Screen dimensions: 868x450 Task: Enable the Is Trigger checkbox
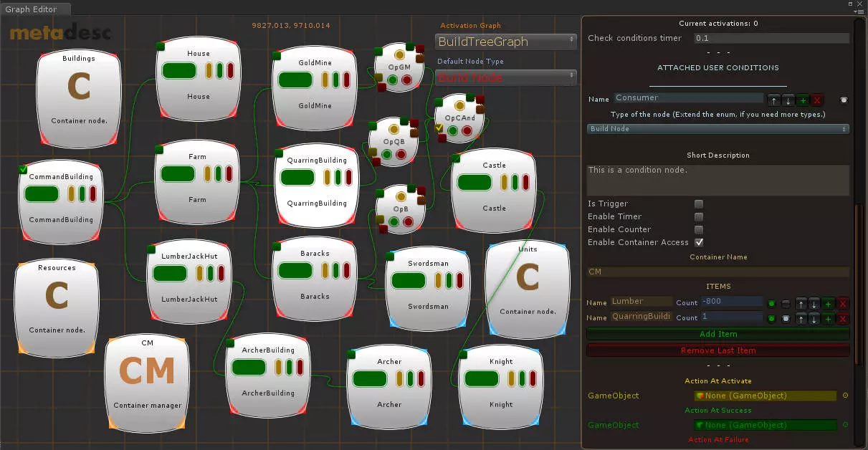[x=699, y=204]
